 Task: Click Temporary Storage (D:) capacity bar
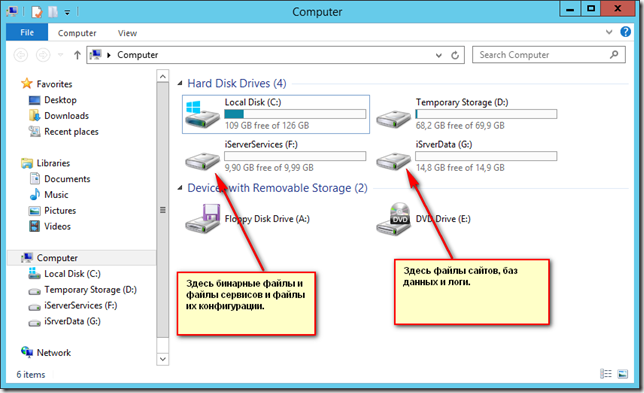(x=486, y=114)
